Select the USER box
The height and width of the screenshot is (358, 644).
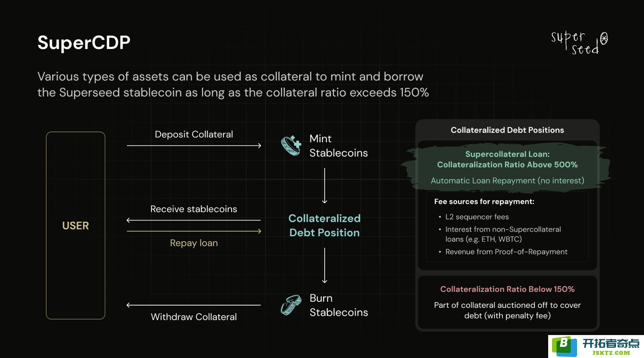point(76,226)
